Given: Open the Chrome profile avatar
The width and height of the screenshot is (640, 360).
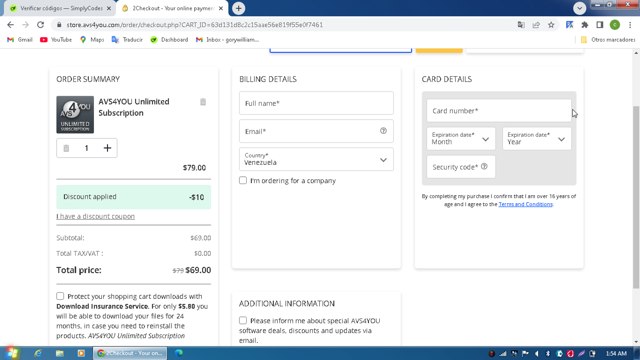Looking at the screenshot, I should pos(615,25).
